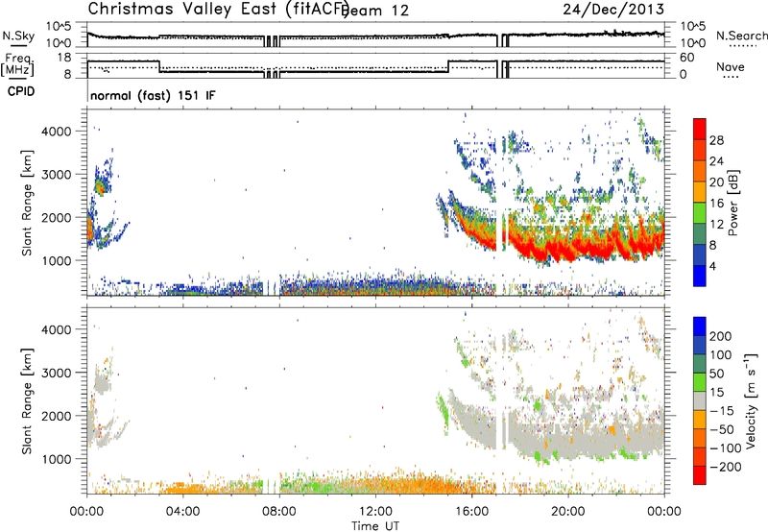This screenshot has width=768, height=532.
Task: Click the 'Power [dB]' colorbar label
Action: click(732, 203)
